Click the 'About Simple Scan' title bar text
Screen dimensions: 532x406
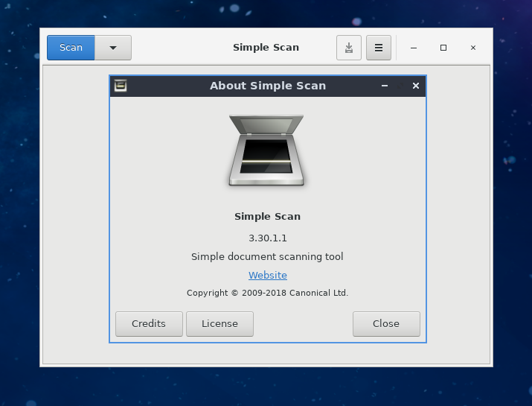click(268, 86)
